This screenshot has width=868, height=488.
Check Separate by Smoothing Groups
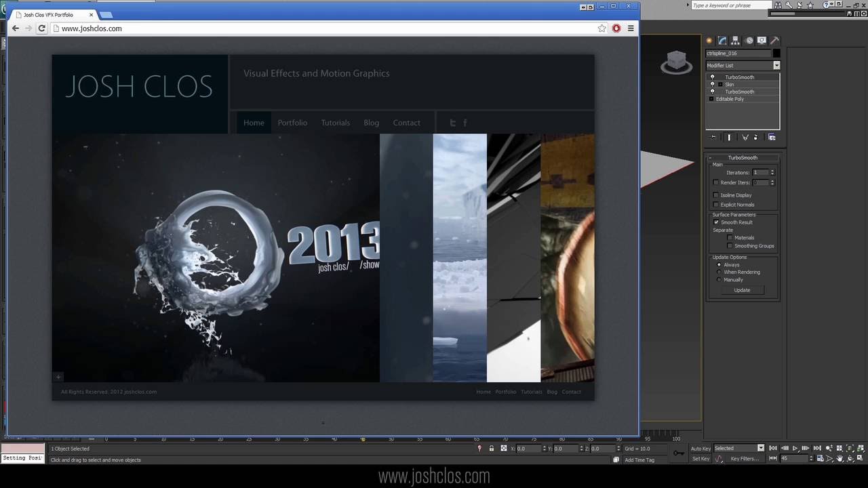(x=730, y=246)
